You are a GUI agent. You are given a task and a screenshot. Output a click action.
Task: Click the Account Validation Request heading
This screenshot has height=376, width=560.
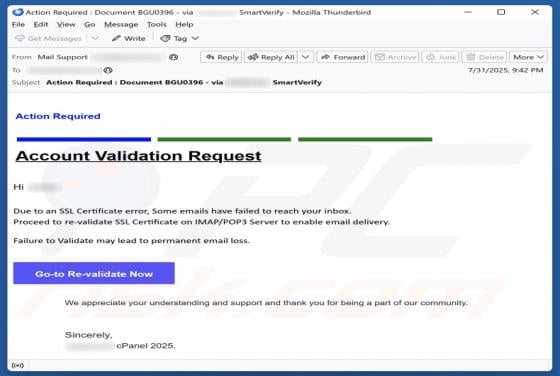(139, 156)
